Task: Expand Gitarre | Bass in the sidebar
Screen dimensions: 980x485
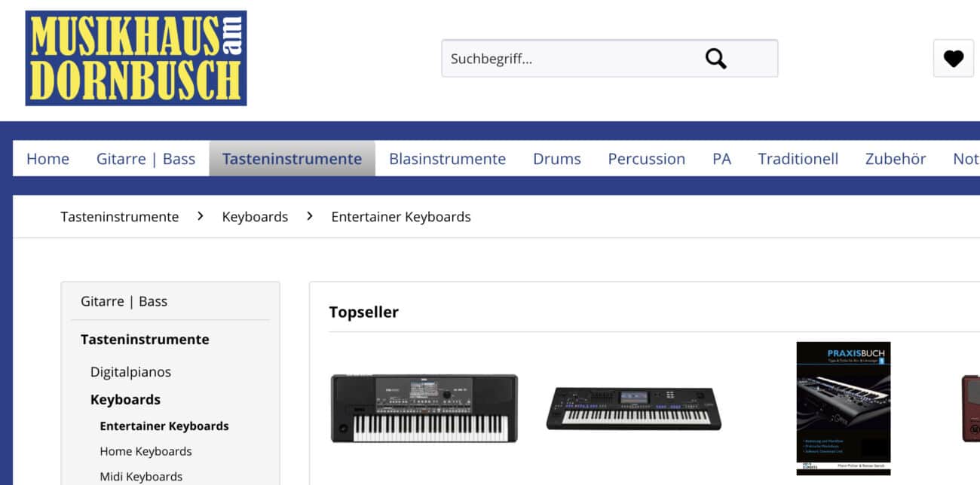Action: (124, 301)
